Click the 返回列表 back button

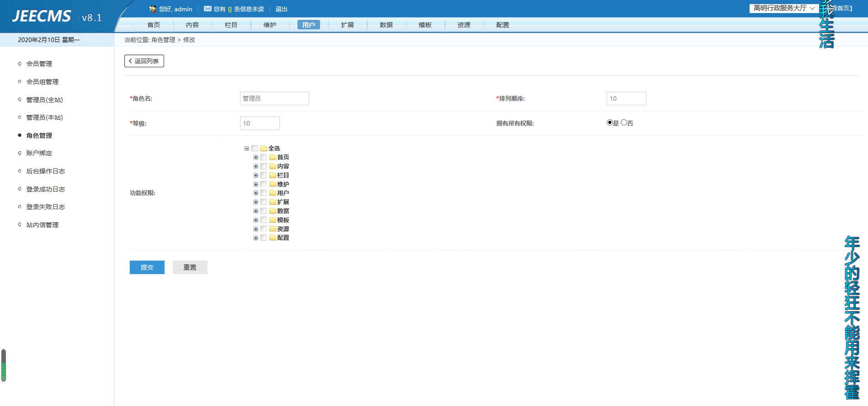(x=144, y=61)
